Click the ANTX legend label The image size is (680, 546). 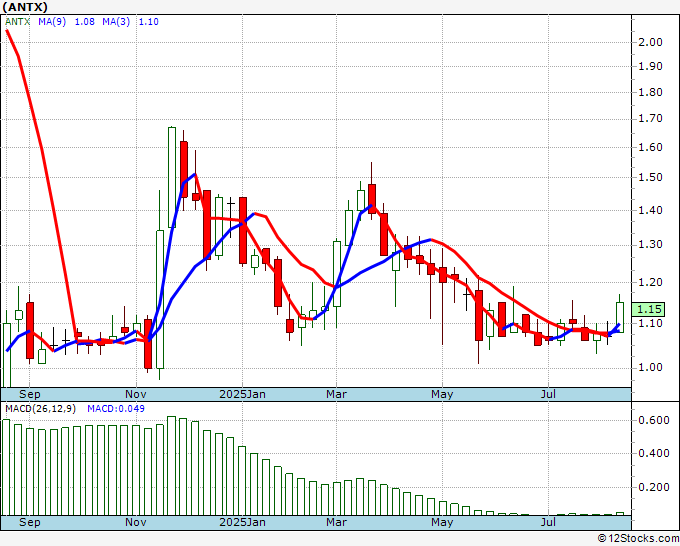pyautogui.click(x=17, y=22)
